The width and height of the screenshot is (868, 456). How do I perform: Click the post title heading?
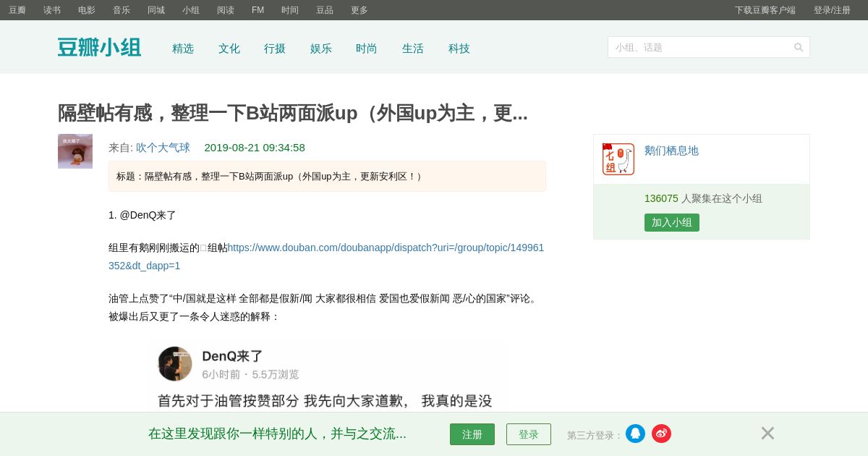coord(293,113)
